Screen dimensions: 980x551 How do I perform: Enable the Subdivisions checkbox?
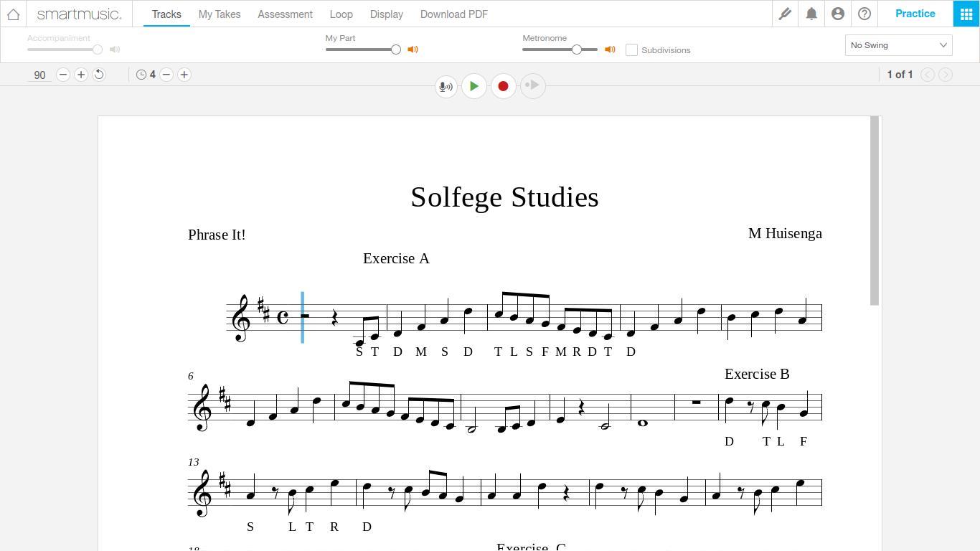[631, 50]
